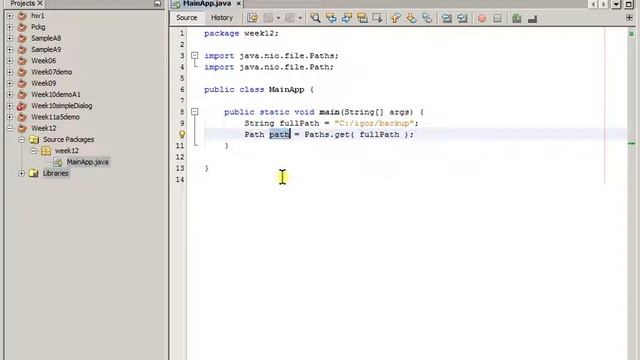Click the Shift Line Right icon
640x360 pixels.
pos(462,18)
